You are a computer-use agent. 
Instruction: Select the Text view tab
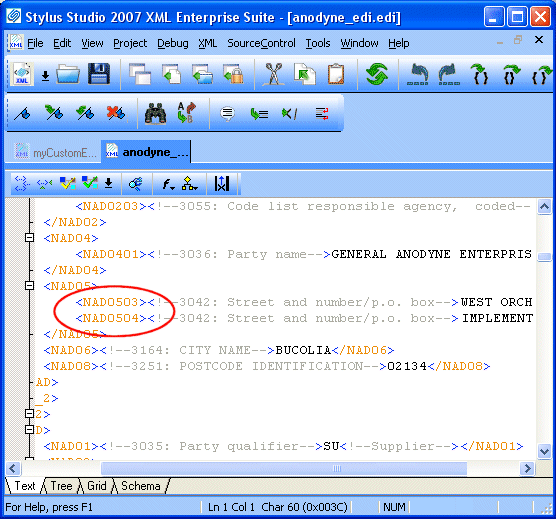pyautogui.click(x=24, y=486)
